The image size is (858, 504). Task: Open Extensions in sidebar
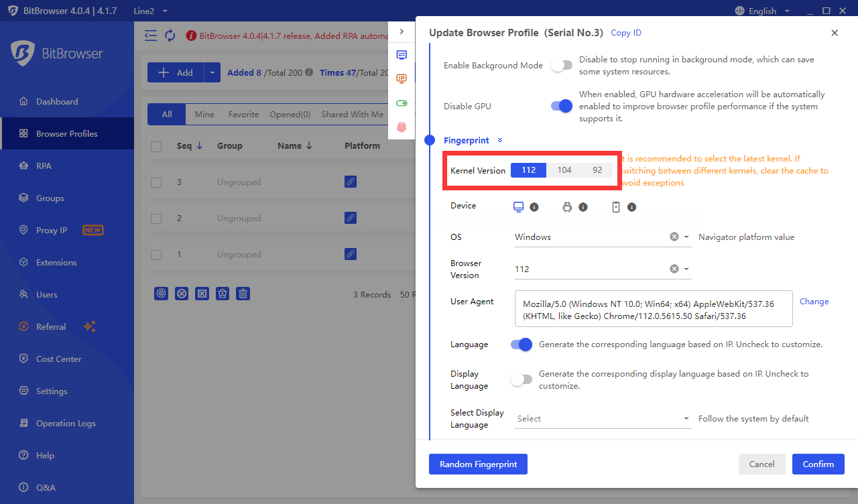[67, 262]
